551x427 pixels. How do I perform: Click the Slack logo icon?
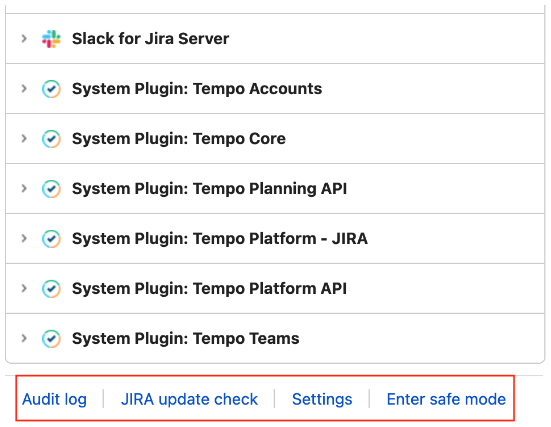click(x=51, y=39)
